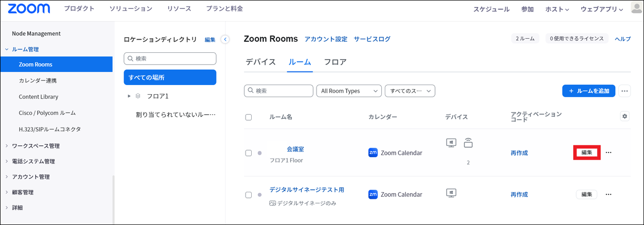Click 参加 in top navigation
The image size is (644, 225).
click(x=527, y=9)
